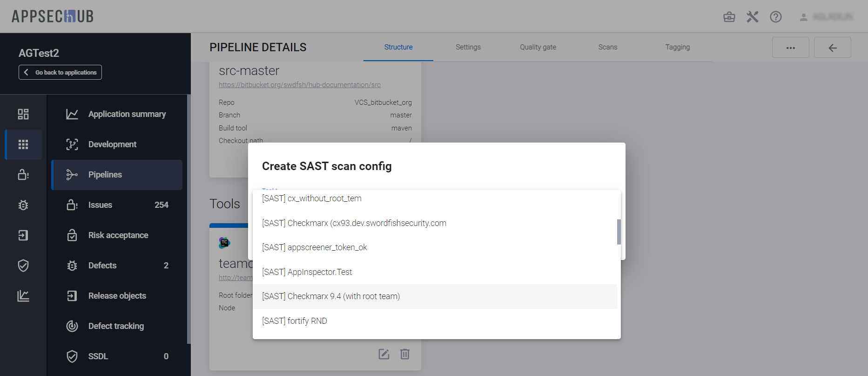Go back to applications button
868x376 pixels.
[x=60, y=72]
